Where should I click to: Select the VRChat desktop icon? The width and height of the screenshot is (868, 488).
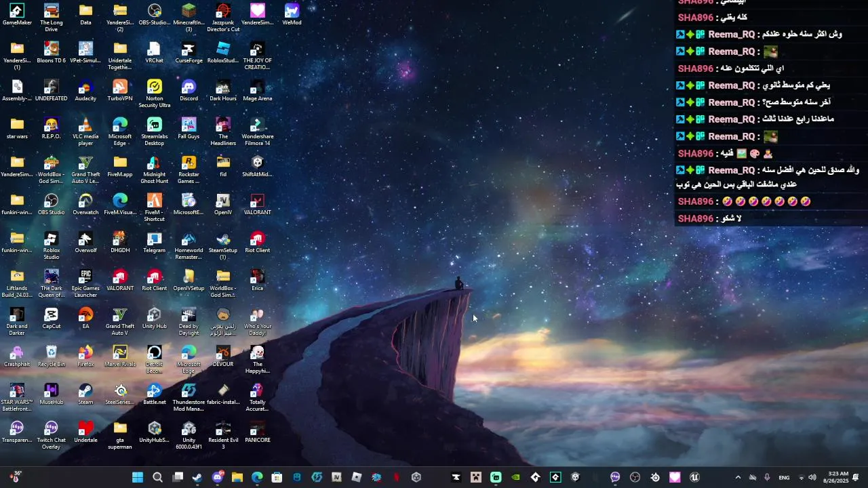(154, 53)
